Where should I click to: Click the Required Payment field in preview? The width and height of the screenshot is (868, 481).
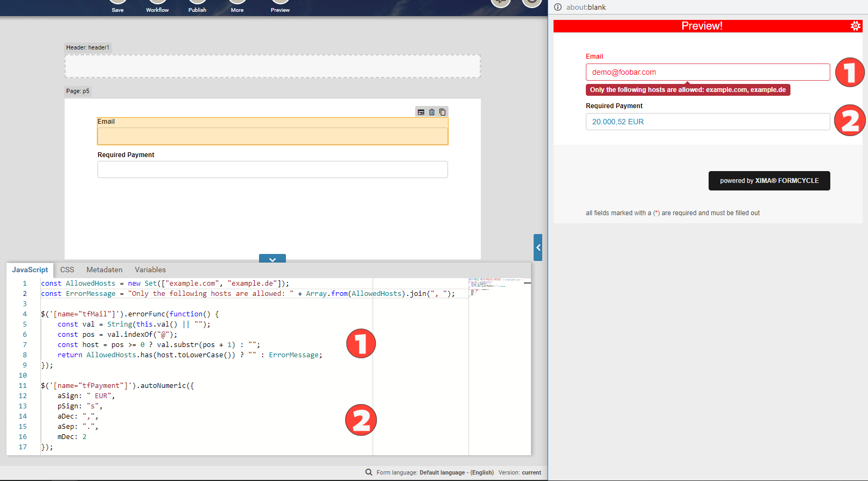[708, 122]
